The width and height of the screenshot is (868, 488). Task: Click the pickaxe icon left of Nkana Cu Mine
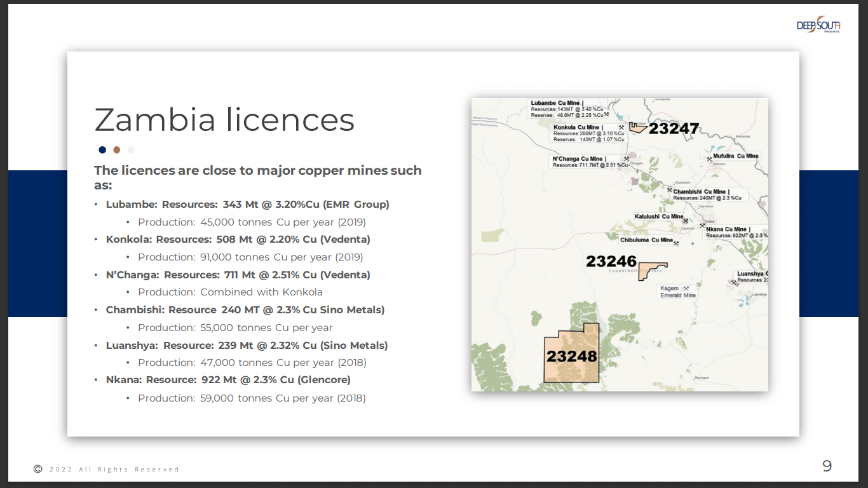(x=702, y=226)
